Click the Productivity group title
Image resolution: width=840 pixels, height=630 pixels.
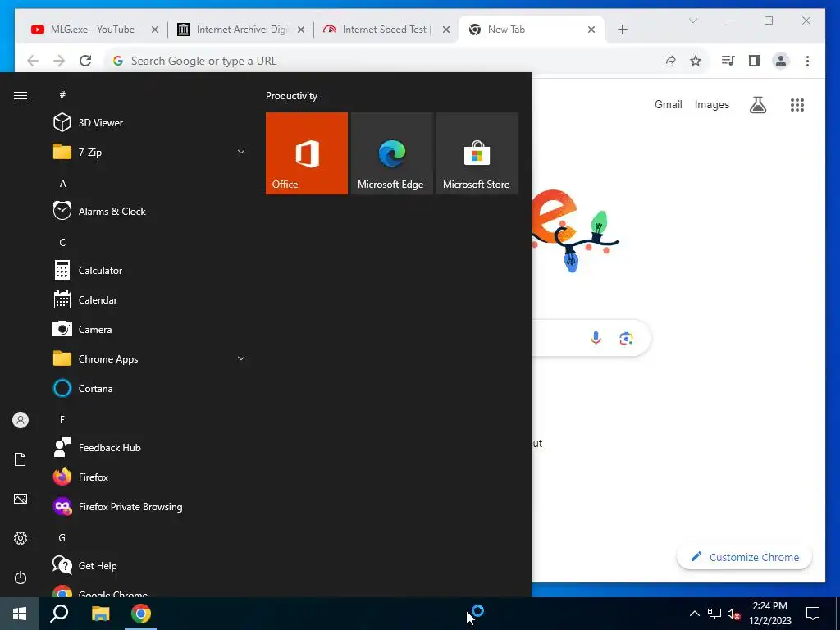(291, 96)
